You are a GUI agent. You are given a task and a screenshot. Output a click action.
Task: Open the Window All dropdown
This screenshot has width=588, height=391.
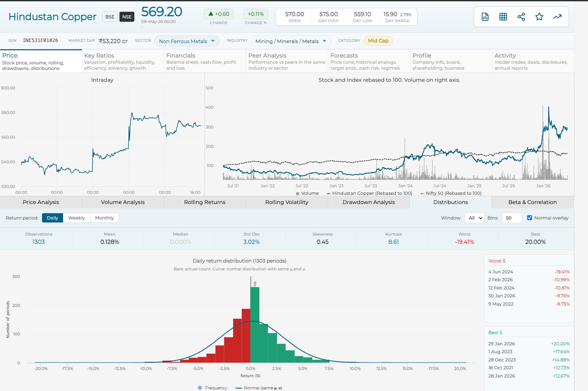tap(474, 218)
